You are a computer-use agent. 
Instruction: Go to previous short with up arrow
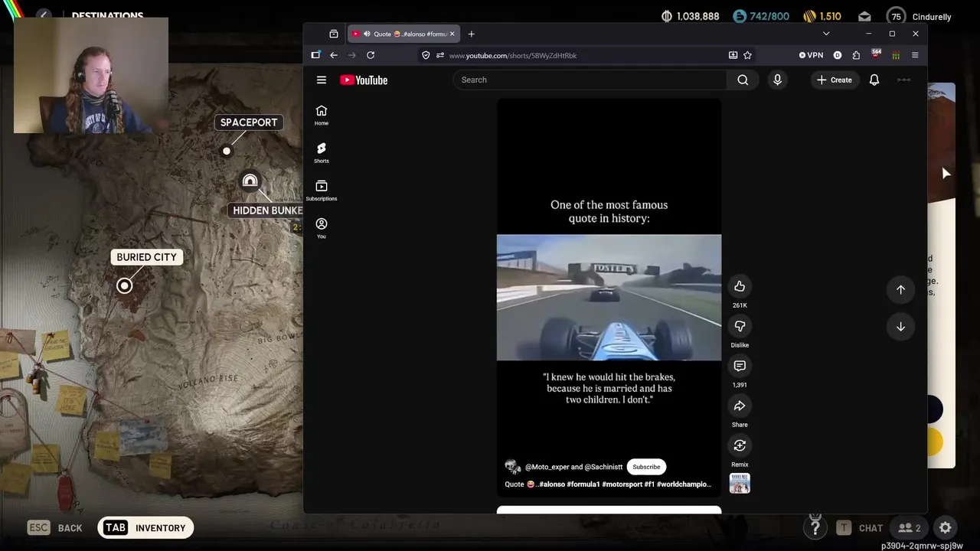900,289
